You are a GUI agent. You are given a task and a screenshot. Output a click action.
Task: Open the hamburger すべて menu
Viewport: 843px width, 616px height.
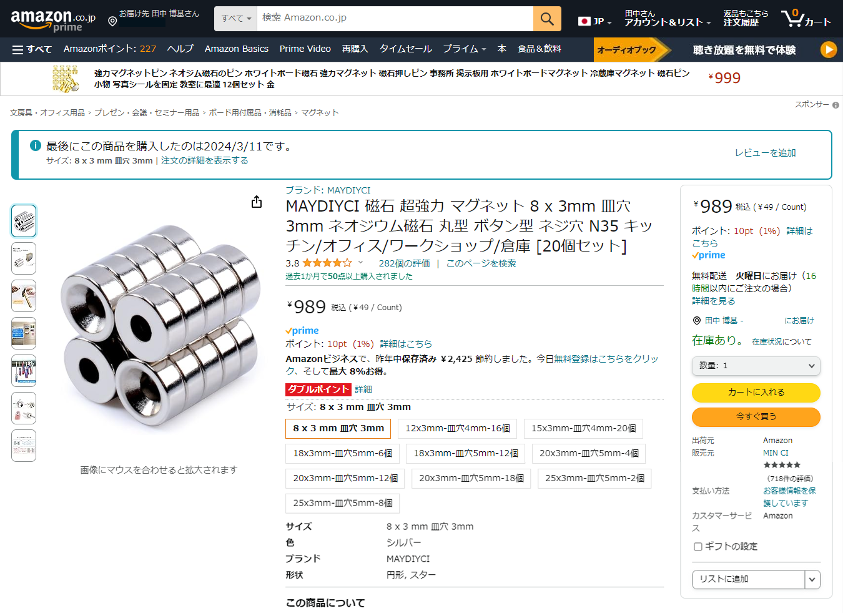tap(32, 49)
